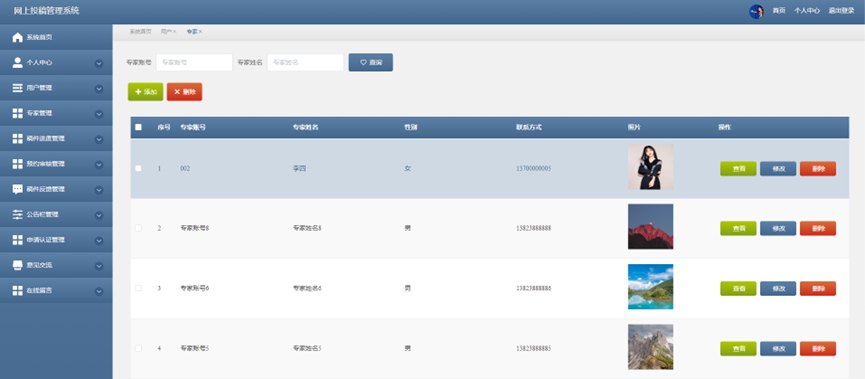Open the red mountain photo in the 专家姓名8 row
This screenshot has width=865, height=379.
pos(650,227)
